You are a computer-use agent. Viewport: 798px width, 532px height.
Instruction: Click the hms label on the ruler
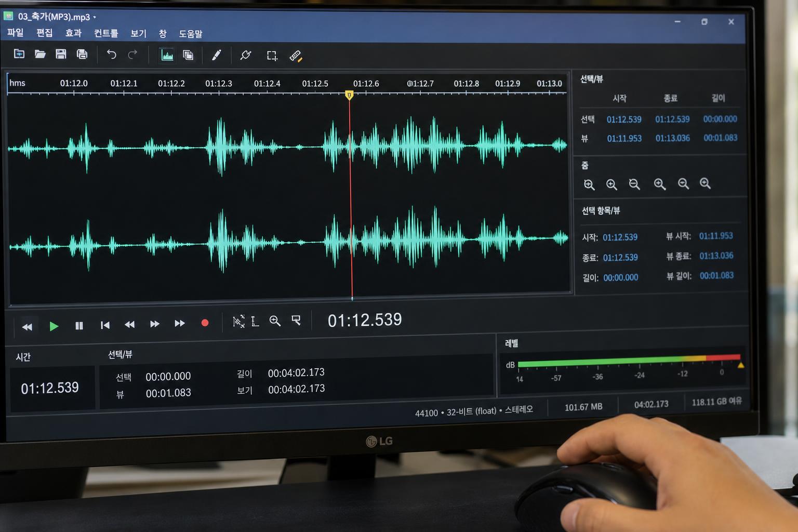pos(17,83)
